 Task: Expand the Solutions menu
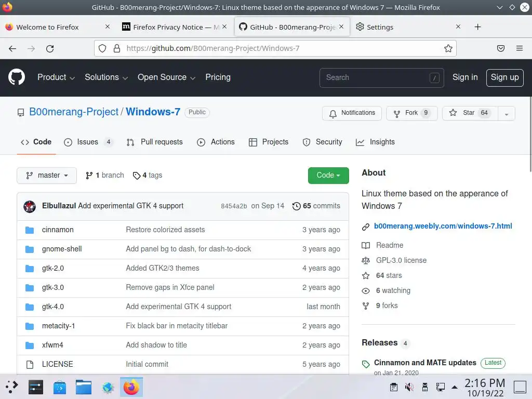tap(106, 77)
